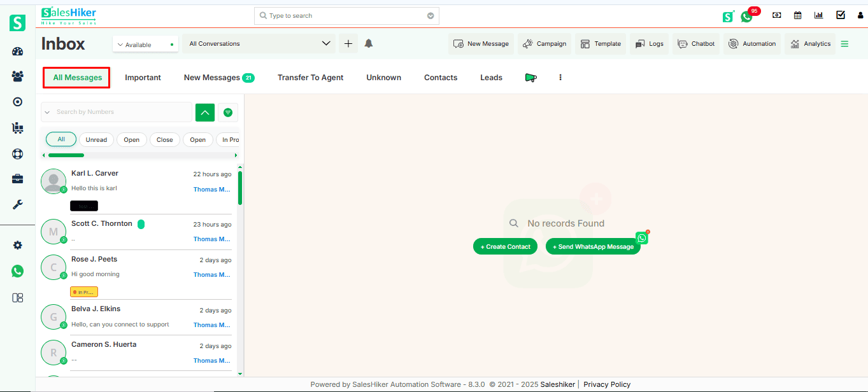Click the Create Contact button

[505, 247]
